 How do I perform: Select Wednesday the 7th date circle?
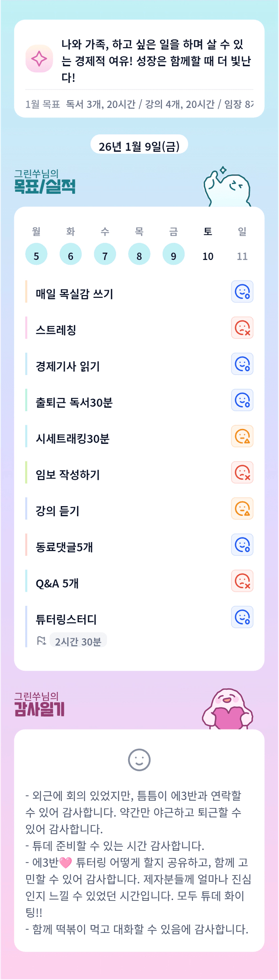pyautogui.click(x=105, y=254)
